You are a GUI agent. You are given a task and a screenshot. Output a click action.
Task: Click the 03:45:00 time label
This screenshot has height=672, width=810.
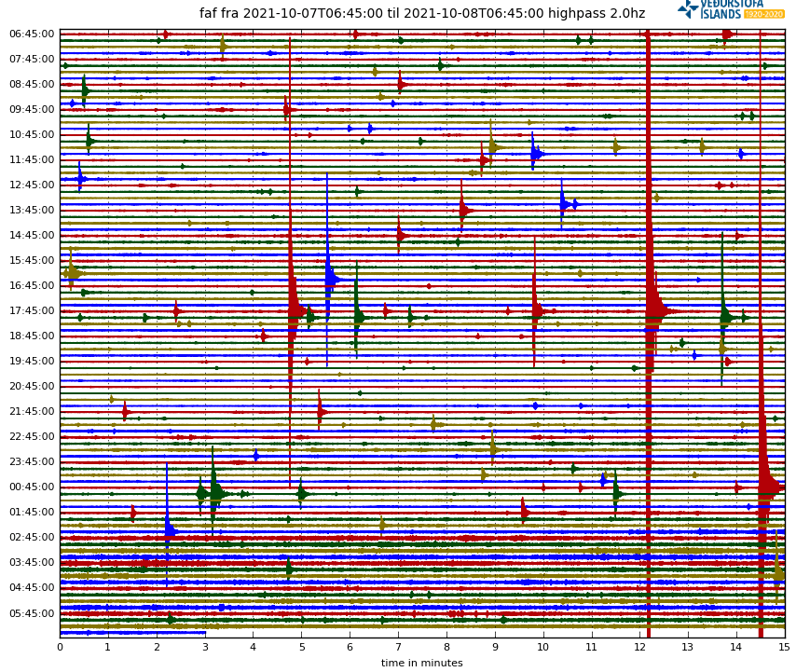[x=32, y=563]
